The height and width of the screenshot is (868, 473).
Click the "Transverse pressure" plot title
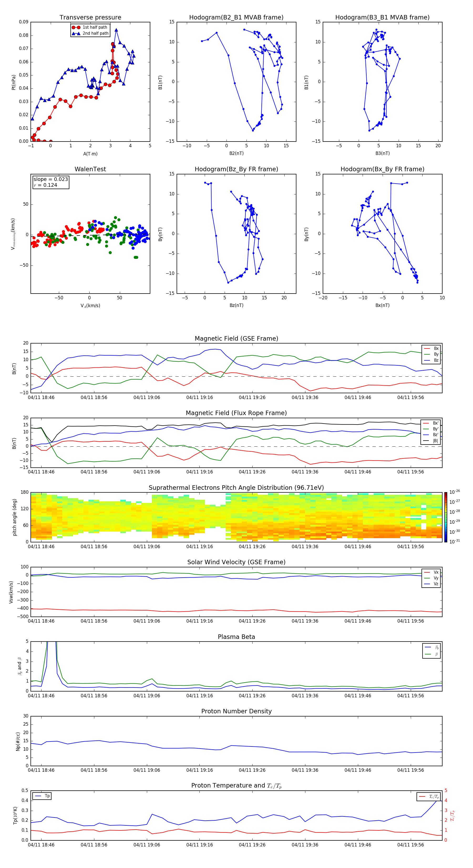click(90, 17)
